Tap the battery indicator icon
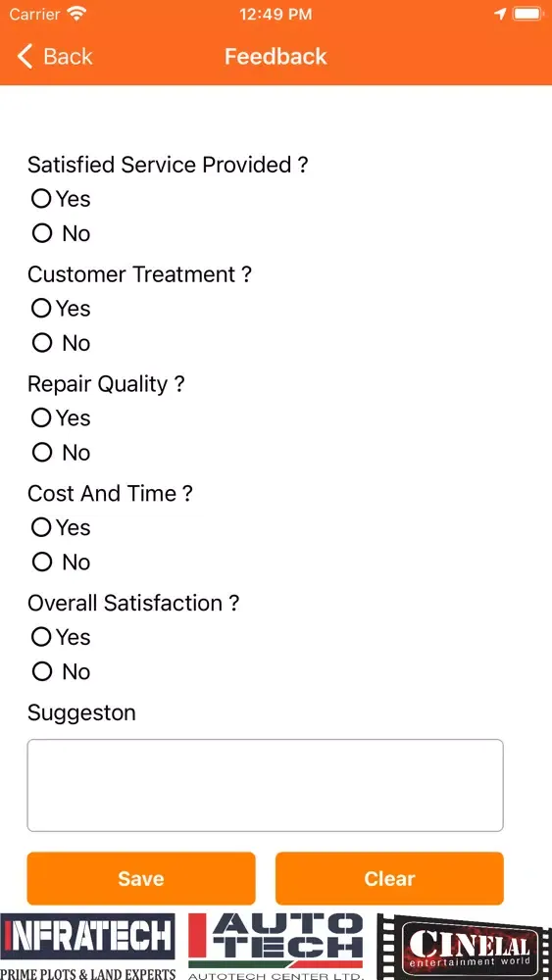Image resolution: width=552 pixels, height=980 pixels. (528, 14)
